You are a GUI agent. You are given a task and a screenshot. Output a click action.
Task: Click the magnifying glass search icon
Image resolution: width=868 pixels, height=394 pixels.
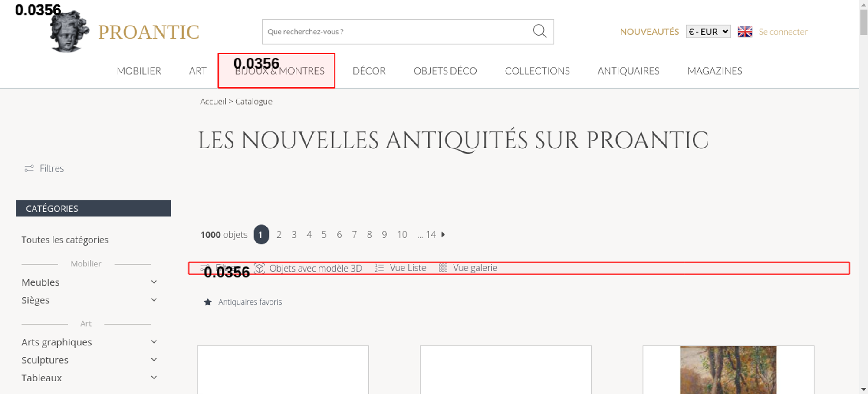pyautogui.click(x=539, y=31)
